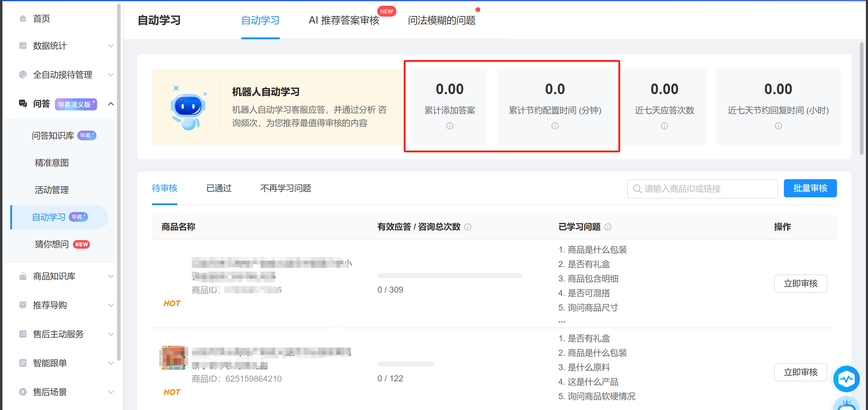Click 立即审核 for the 0 / 309 product

click(x=800, y=284)
